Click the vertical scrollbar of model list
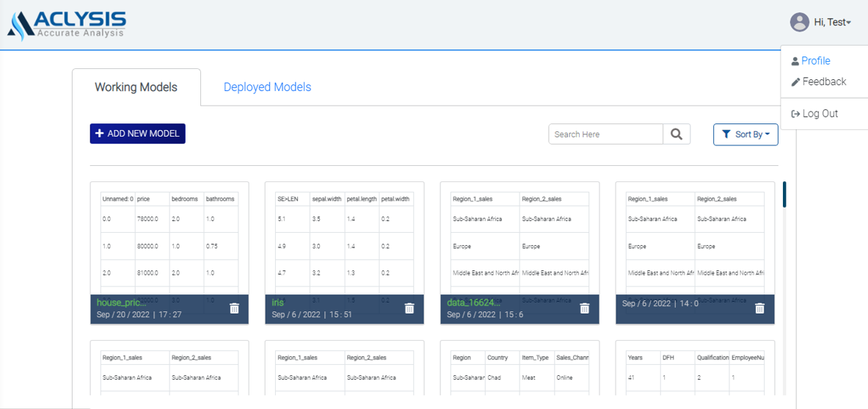The height and width of the screenshot is (409, 868). [x=784, y=195]
